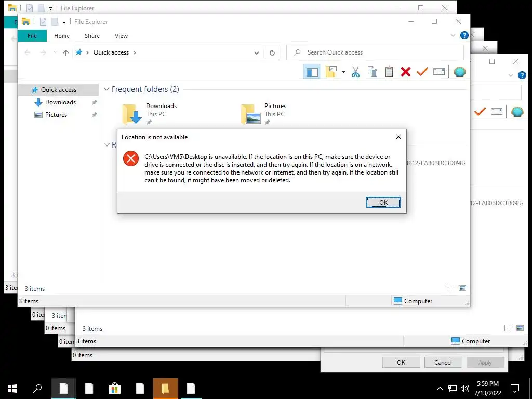
Task: Close the Location is not available dialog
Action: (x=398, y=137)
